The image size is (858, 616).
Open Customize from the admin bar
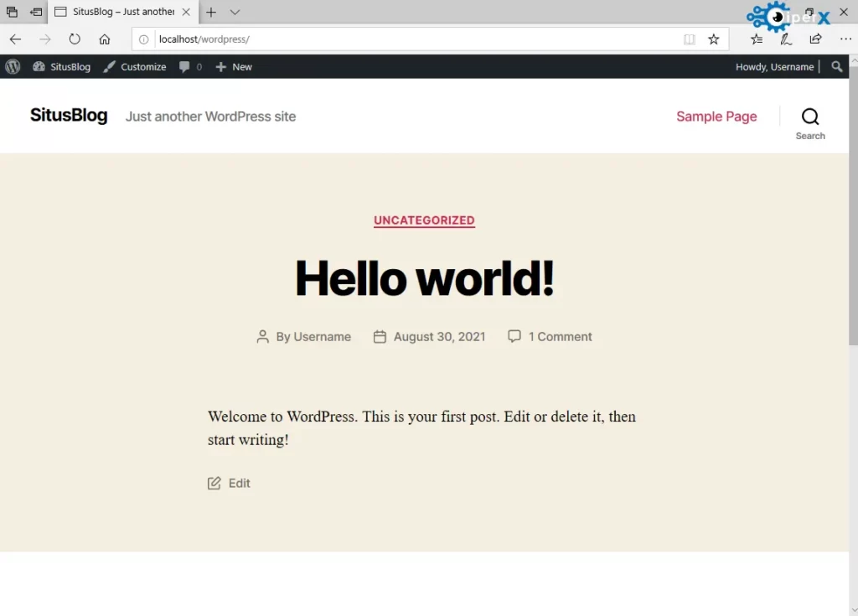[x=135, y=67]
